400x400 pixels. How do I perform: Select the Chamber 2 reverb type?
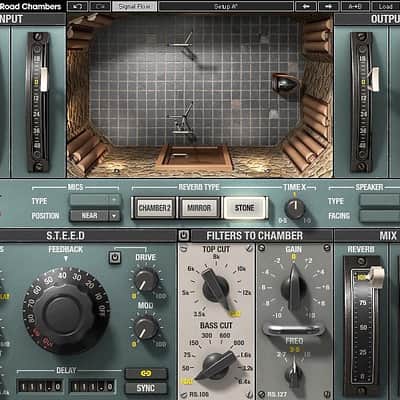(x=155, y=208)
